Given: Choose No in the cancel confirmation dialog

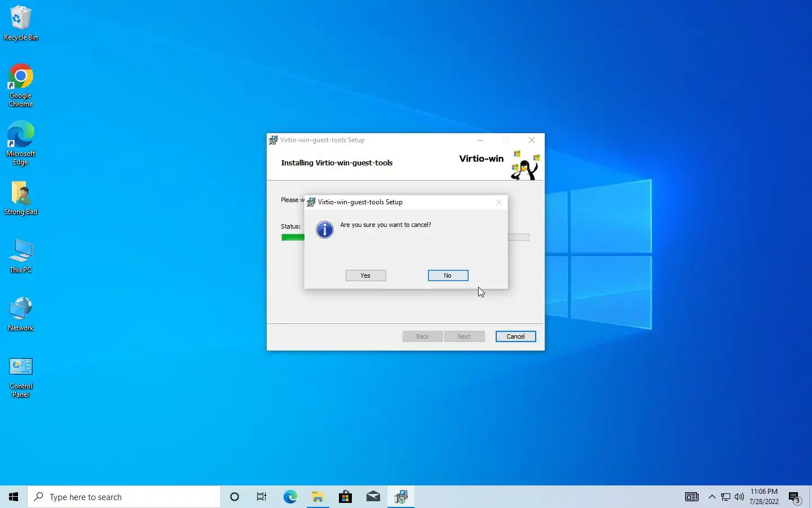Looking at the screenshot, I should point(448,275).
